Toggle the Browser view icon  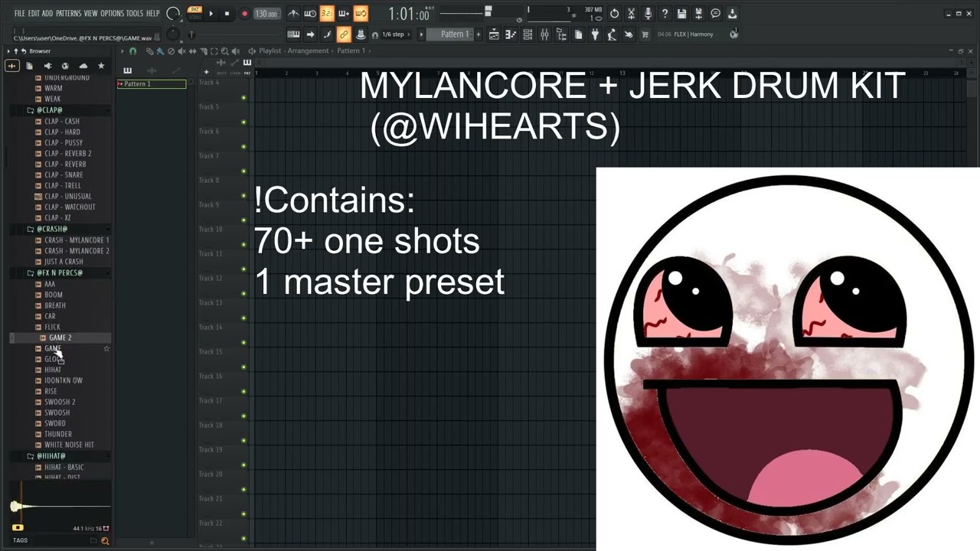pos(561,34)
